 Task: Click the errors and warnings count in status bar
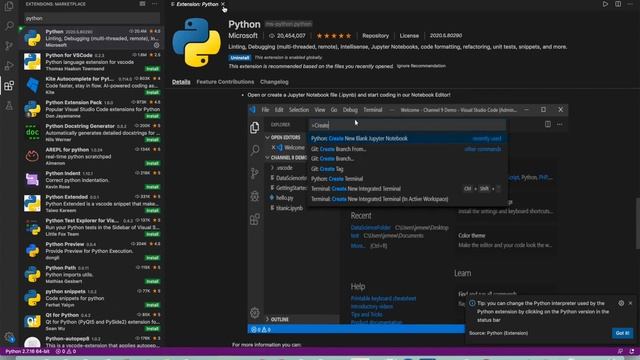(x=66, y=351)
